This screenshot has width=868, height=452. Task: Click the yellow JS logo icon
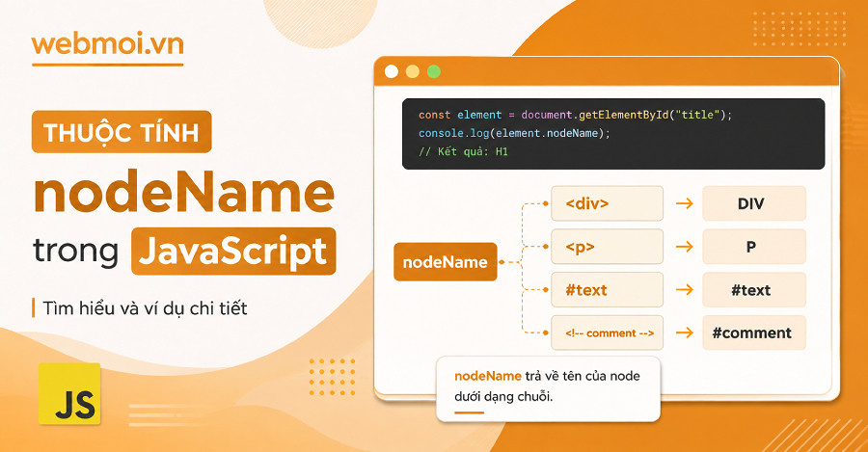coord(69,394)
